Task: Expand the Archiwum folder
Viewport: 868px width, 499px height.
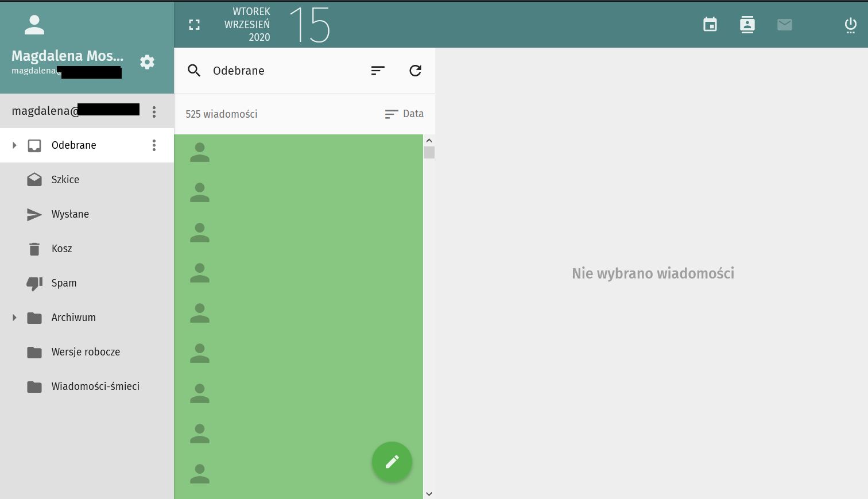Action: pyautogui.click(x=14, y=318)
